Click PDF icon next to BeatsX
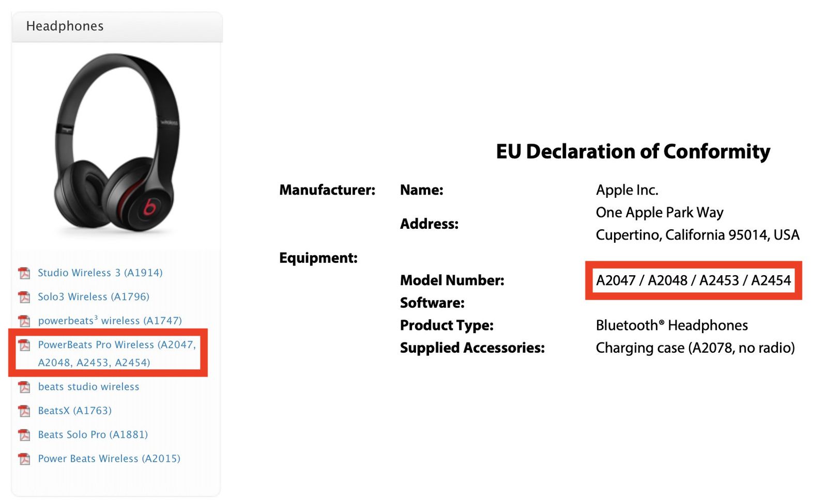 tap(24, 411)
